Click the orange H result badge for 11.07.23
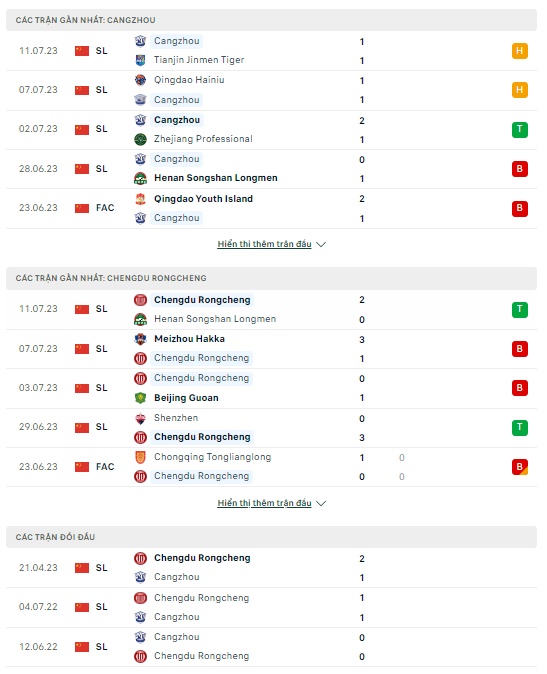Image resolution: width=547 pixels, height=674 pixels. (x=519, y=51)
